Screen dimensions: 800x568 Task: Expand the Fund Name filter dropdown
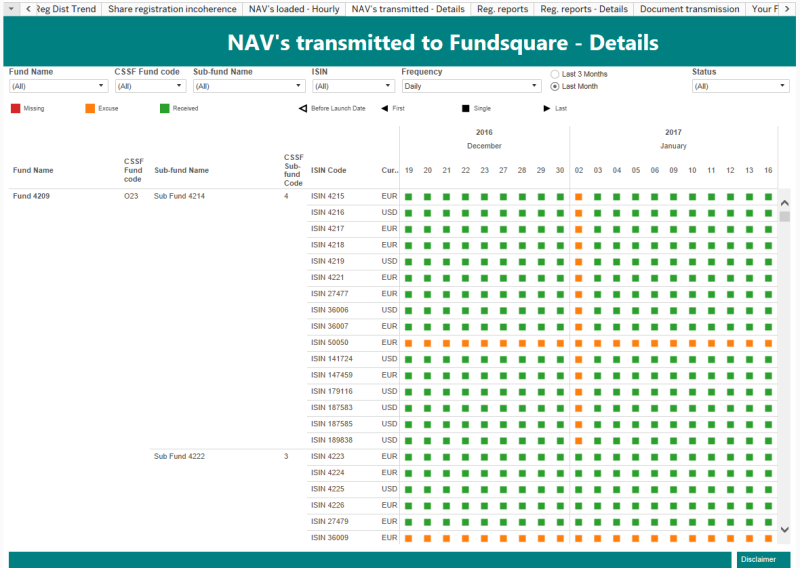tap(58, 86)
